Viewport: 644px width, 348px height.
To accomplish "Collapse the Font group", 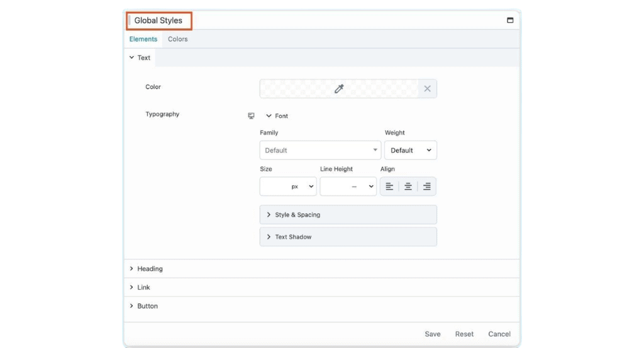I will 277,116.
